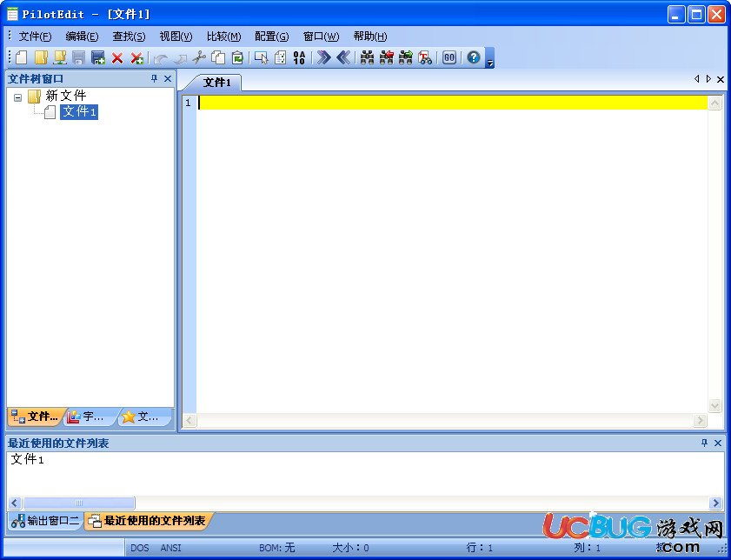
Task: Click the yellow highlighted line 1 in editor
Action: pyautogui.click(x=453, y=103)
